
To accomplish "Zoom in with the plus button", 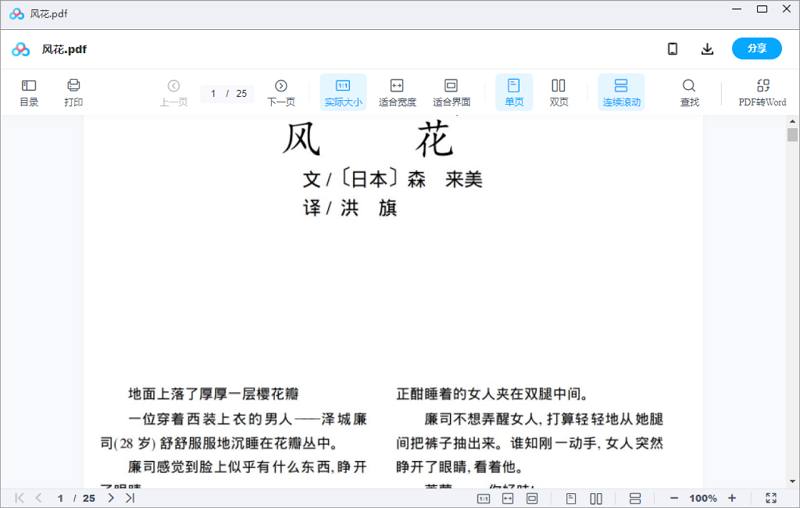I will (732, 498).
